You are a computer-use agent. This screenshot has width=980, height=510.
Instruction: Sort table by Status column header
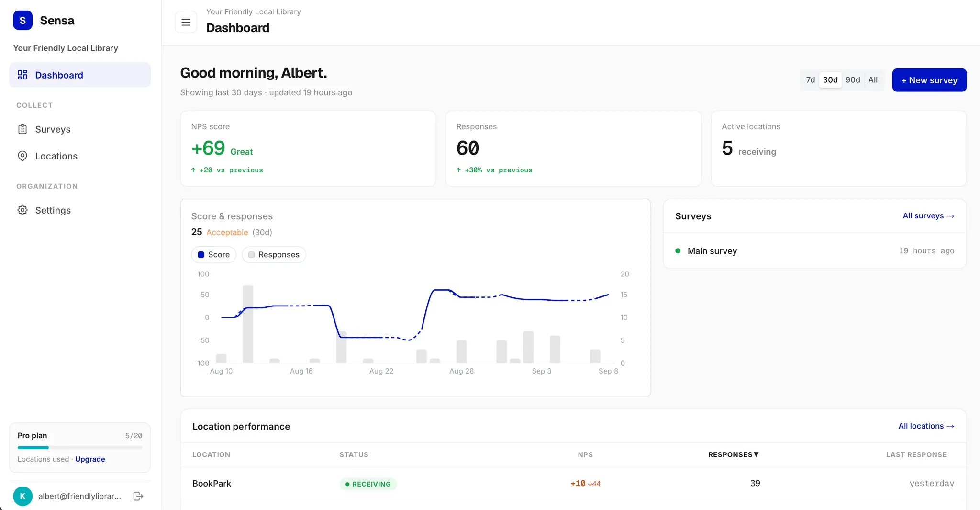pyautogui.click(x=354, y=454)
